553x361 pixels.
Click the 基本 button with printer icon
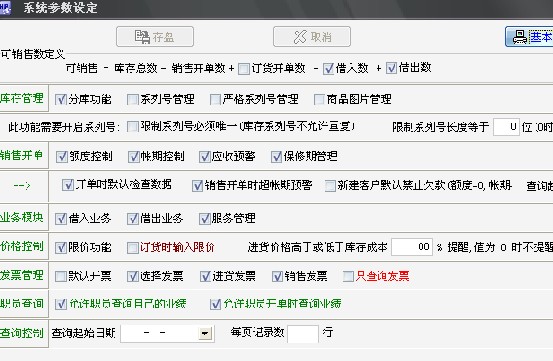(x=529, y=37)
